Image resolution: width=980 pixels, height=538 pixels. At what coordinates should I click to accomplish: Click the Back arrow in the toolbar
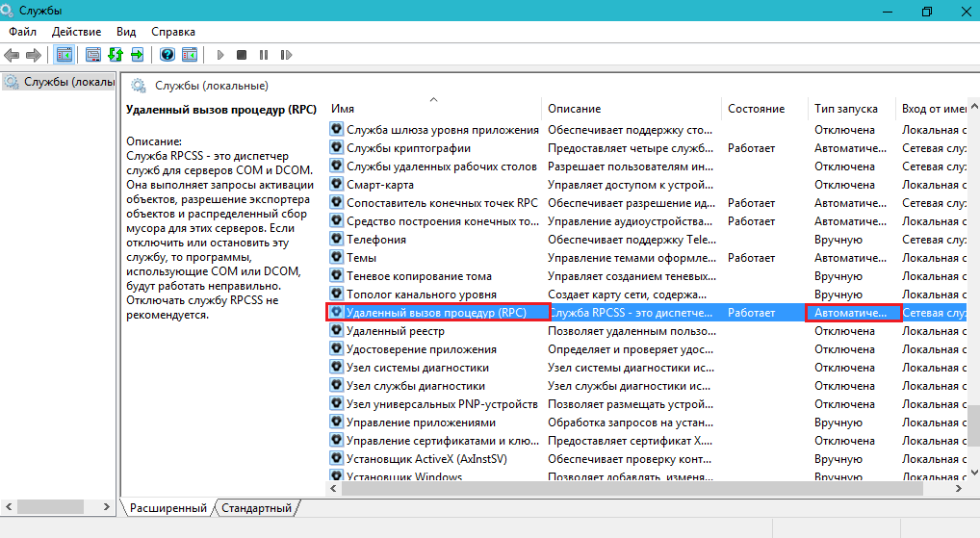pos(13,55)
